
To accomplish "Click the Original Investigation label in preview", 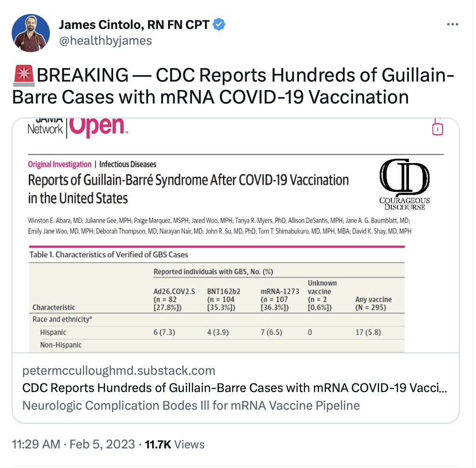I will pyautogui.click(x=60, y=164).
